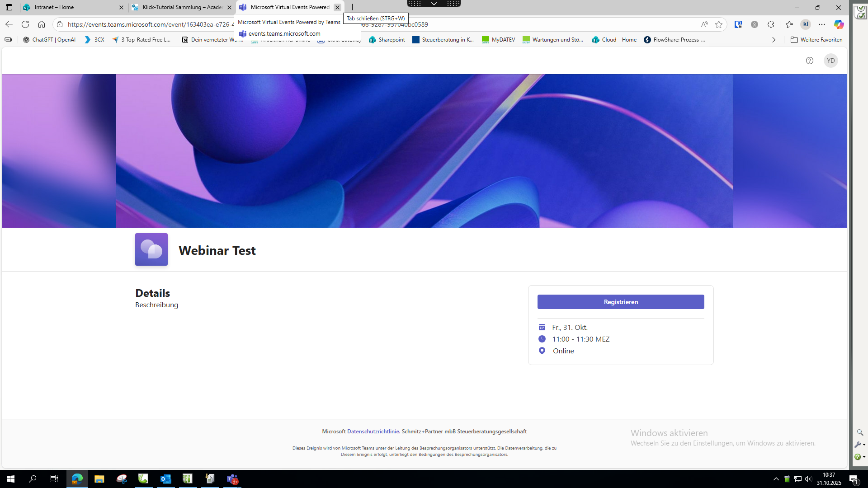Open Microsoft Teams in taskbar
The width and height of the screenshot is (868, 488).
point(232,479)
